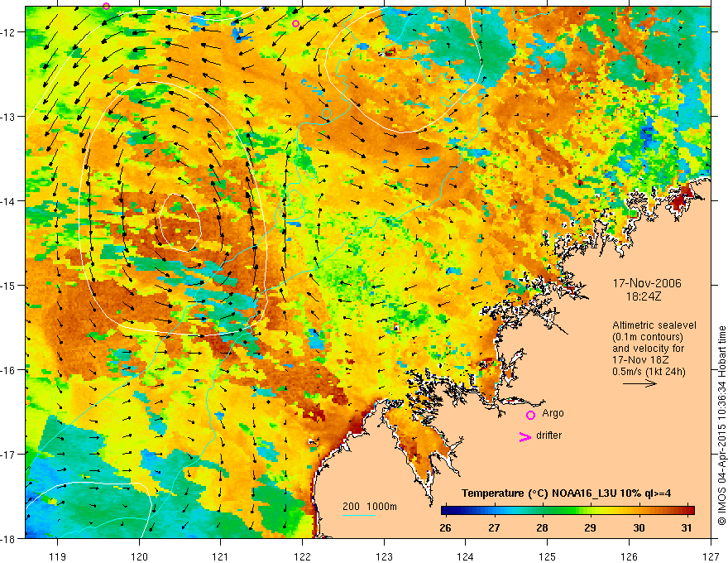
Task: Click the latitude axis label "-12"
Action: [8, 32]
